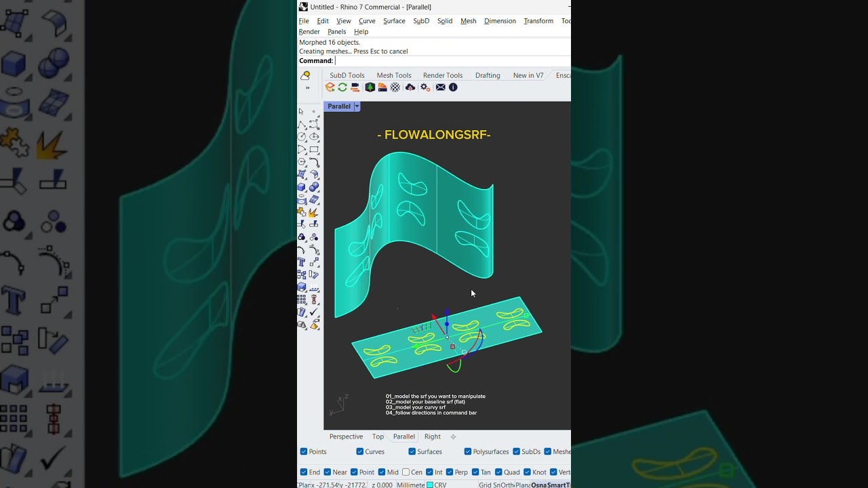This screenshot has width=868, height=488.
Task: Switch to the Perspective viewport tab
Action: [x=346, y=436]
